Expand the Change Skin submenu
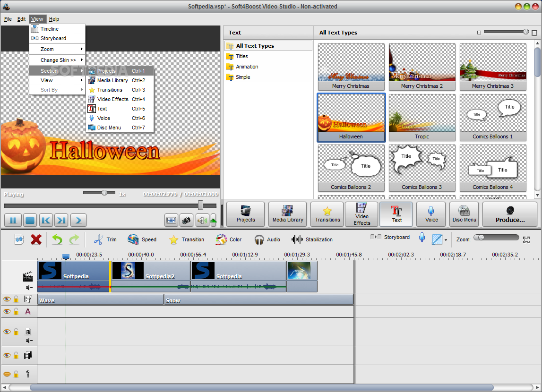This screenshot has width=542, height=392. coord(57,60)
